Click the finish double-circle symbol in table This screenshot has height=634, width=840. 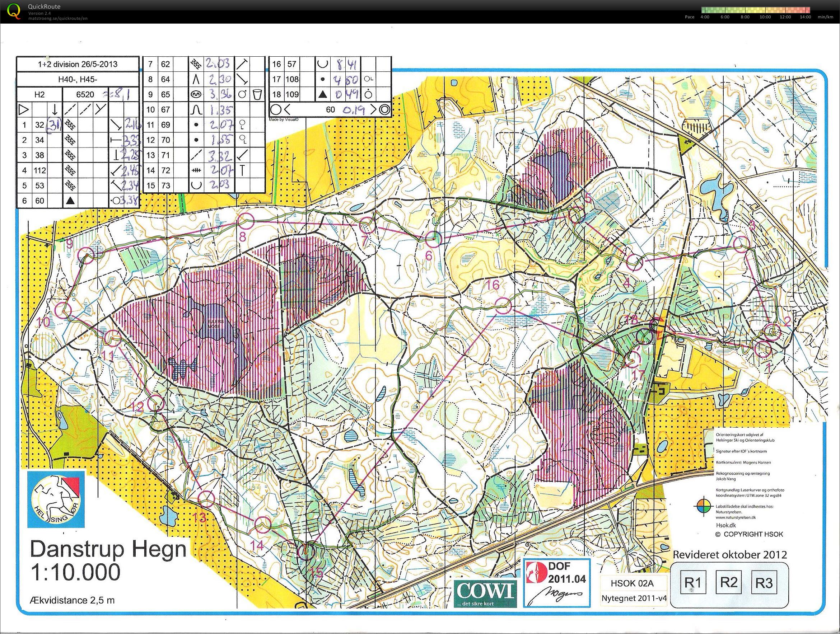coord(385,110)
